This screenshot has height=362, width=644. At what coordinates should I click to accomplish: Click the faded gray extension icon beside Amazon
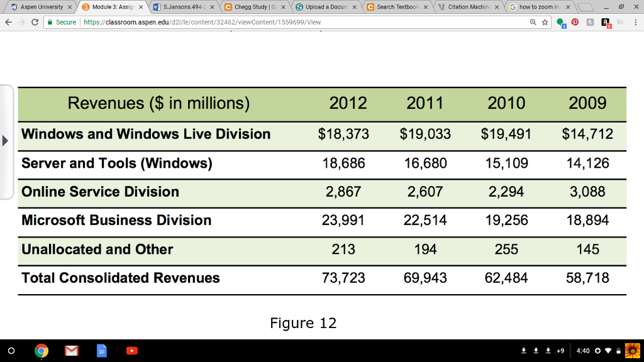620,22
